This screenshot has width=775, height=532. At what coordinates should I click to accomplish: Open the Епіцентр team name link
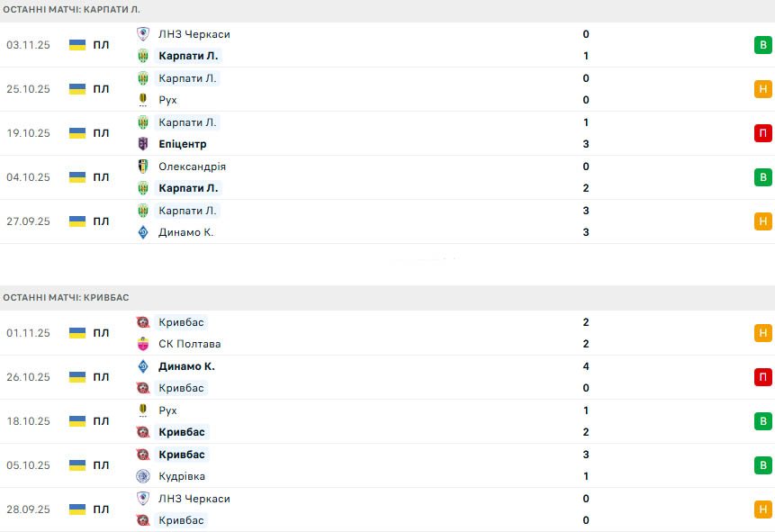(183, 144)
